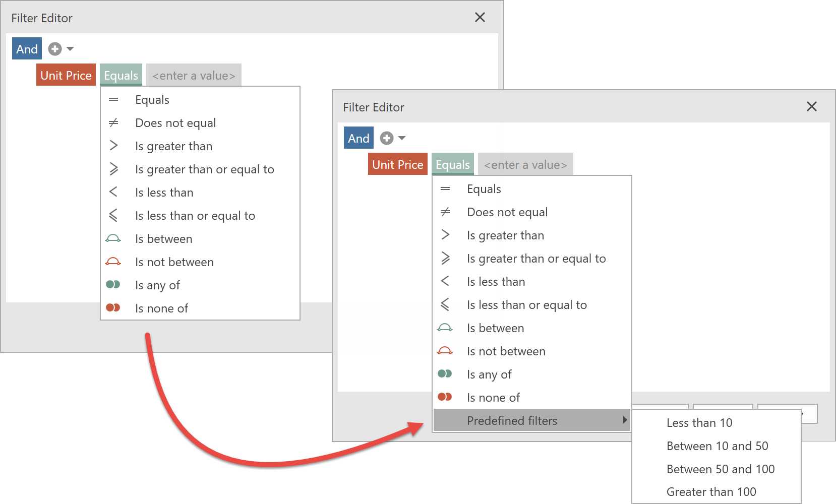Click the 'Is between' arc icon in right menu
The image size is (836, 504).
tap(445, 328)
